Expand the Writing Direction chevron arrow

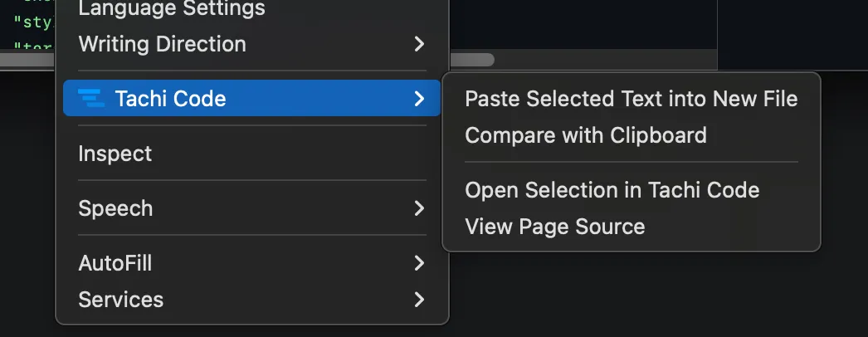coord(419,44)
